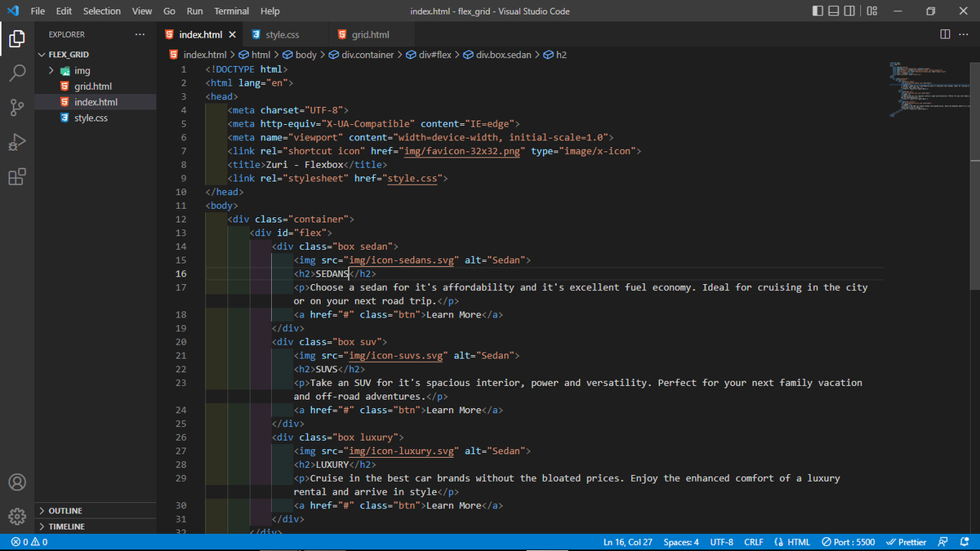Click the Go Live Port 5500 item
The width and height of the screenshot is (980, 551).
point(848,542)
